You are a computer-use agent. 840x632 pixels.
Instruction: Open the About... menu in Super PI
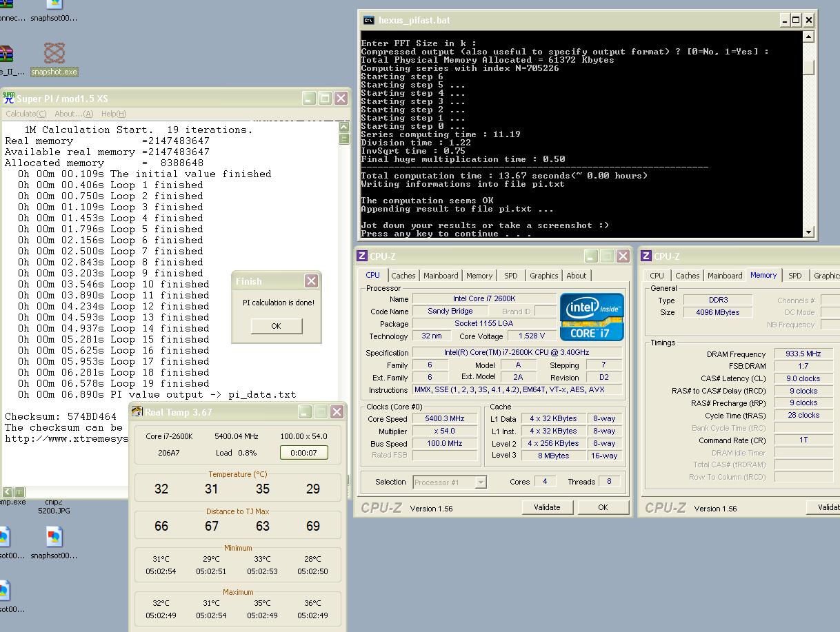click(73, 114)
